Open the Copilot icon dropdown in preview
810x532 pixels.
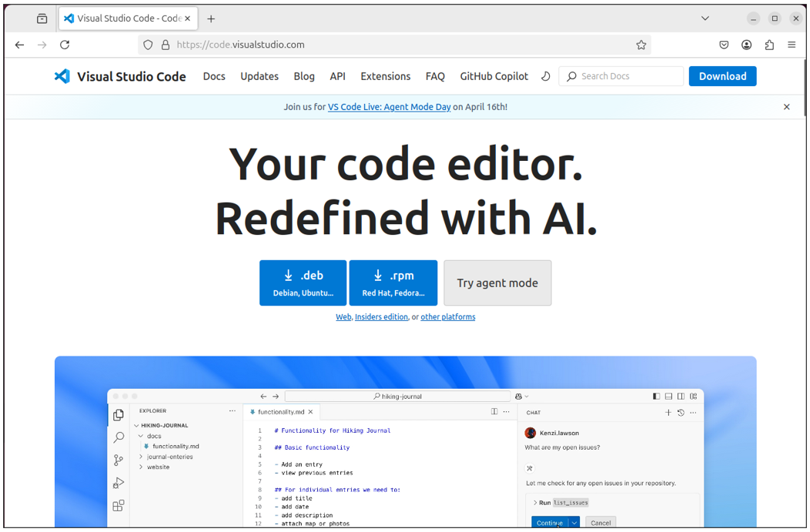[522, 396]
